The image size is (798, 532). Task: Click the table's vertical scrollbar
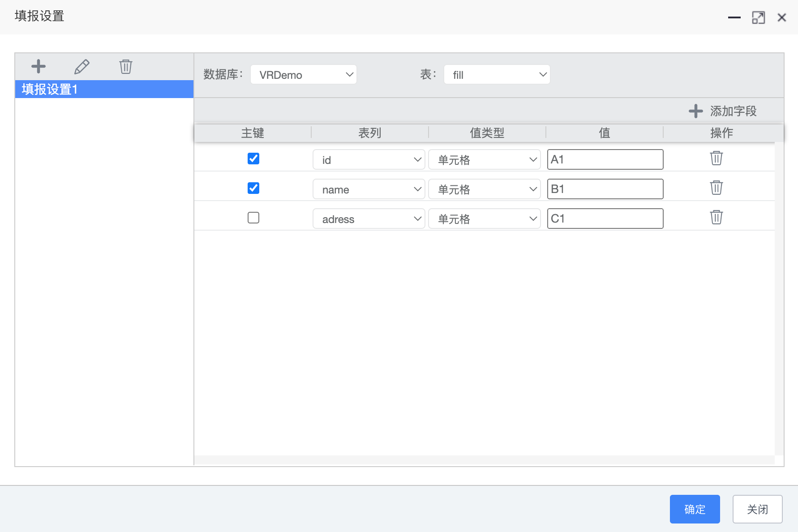(779, 299)
